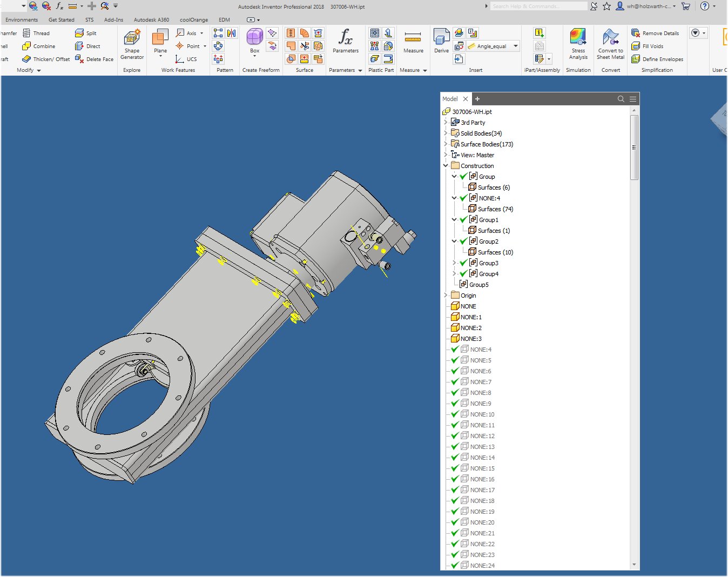Click the Derive tool icon
This screenshot has width=728, height=577.
(441, 38)
